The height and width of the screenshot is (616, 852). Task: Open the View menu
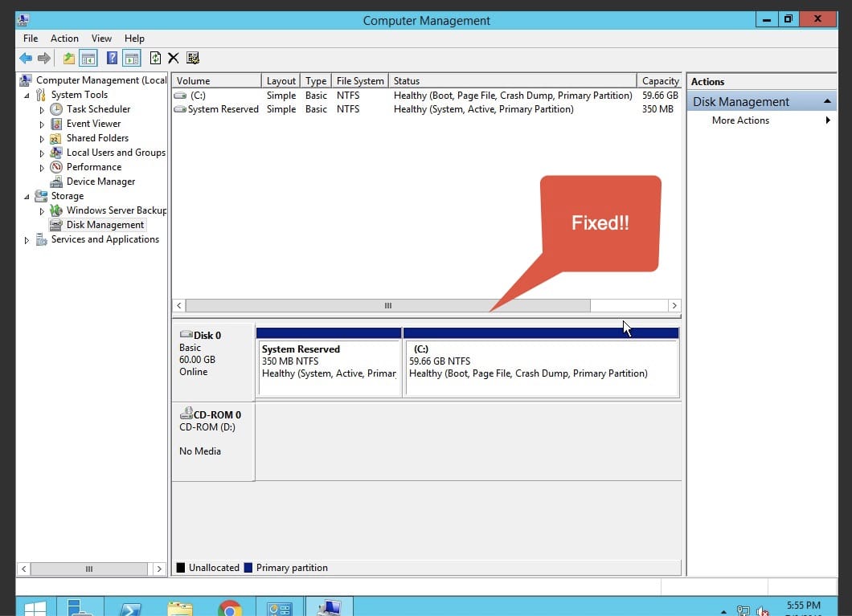pos(101,38)
